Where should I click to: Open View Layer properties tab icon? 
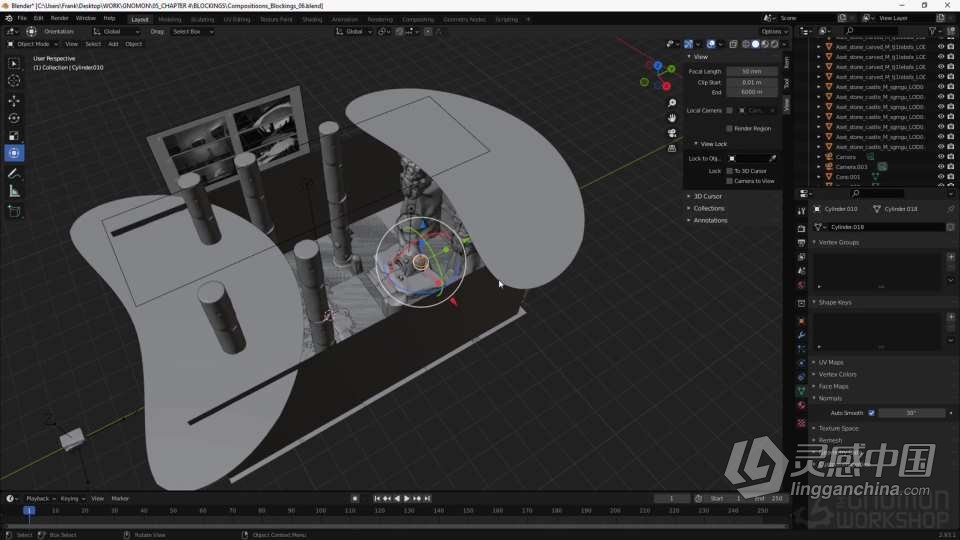(x=801, y=257)
